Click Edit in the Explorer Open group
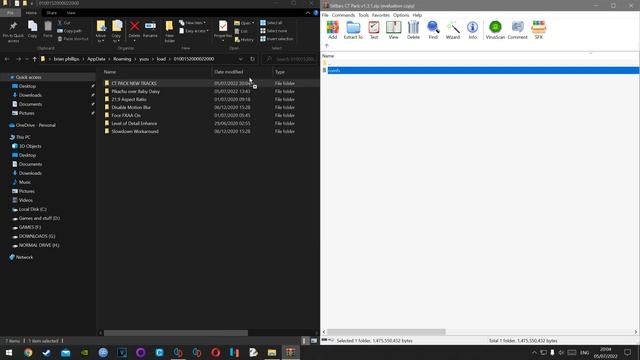Image resolution: width=640 pixels, height=360 pixels. (x=241, y=31)
